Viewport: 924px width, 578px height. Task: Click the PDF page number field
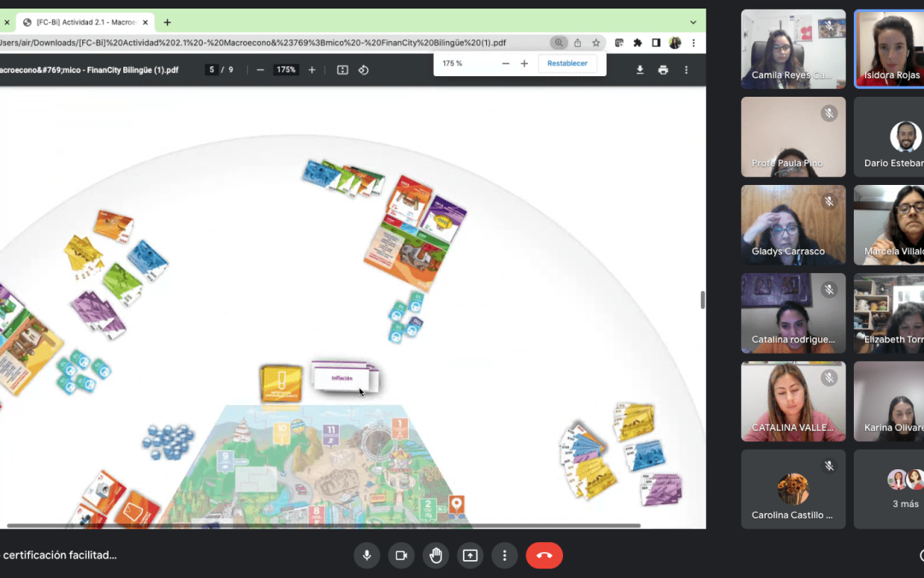(x=211, y=69)
